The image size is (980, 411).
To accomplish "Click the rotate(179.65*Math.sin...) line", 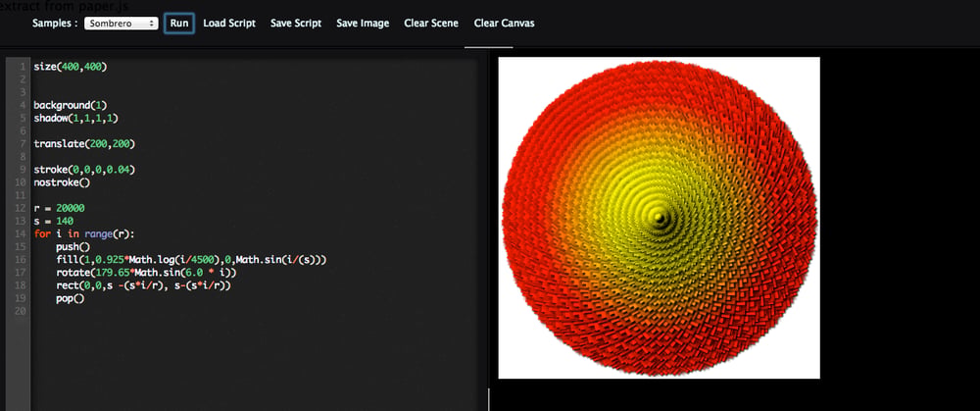I will (x=146, y=273).
